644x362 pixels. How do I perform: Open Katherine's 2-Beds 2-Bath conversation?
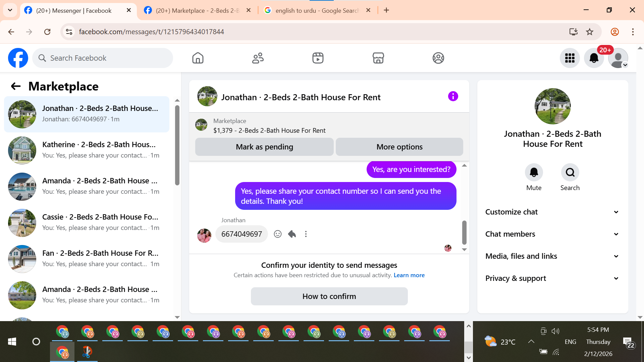[x=87, y=150]
